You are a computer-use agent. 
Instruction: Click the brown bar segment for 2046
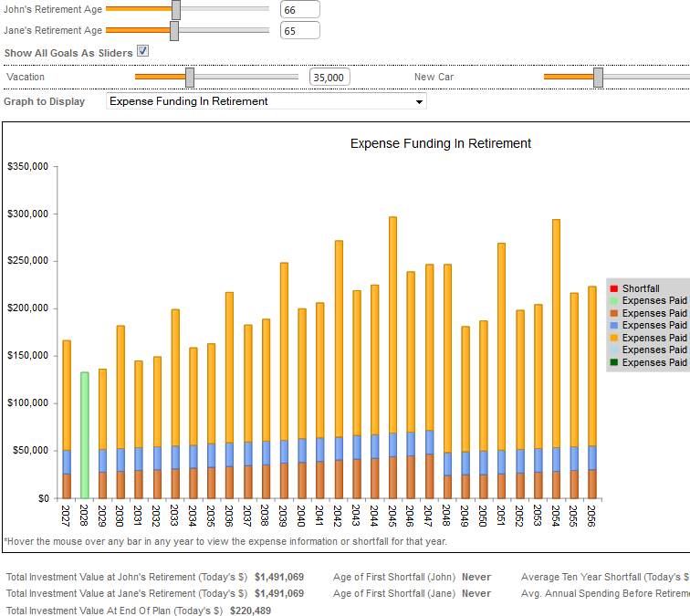[411, 477]
